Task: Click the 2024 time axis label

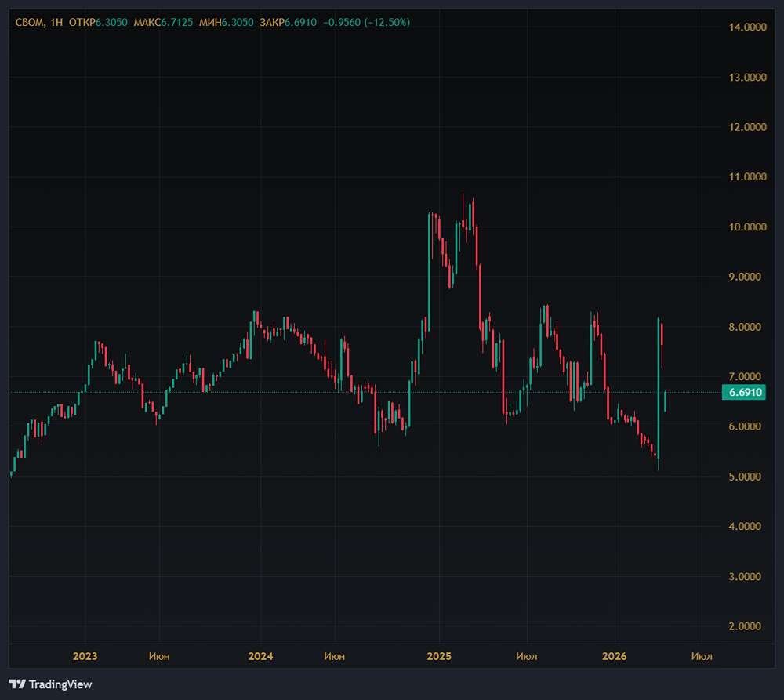Action: pyautogui.click(x=260, y=656)
